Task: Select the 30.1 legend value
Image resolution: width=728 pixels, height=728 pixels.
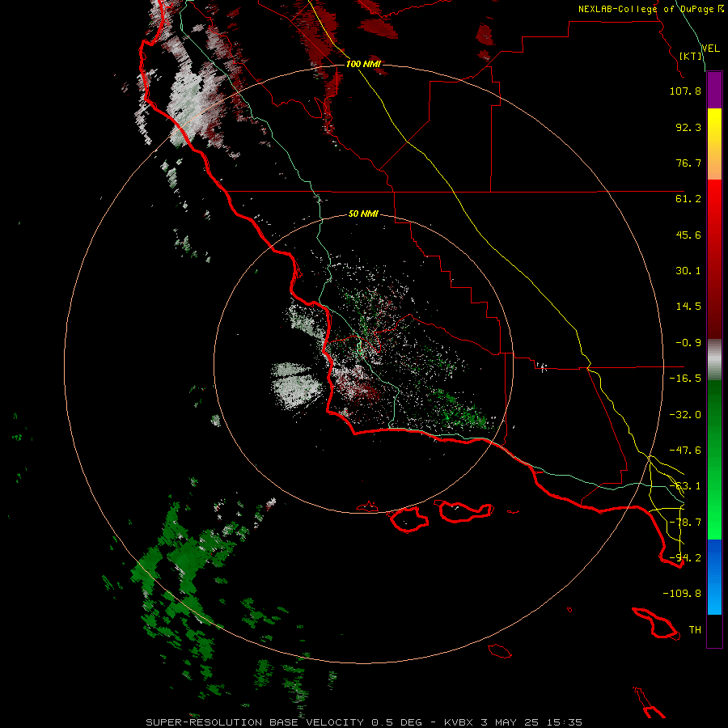Action: pyautogui.click(x=688, y=271)
